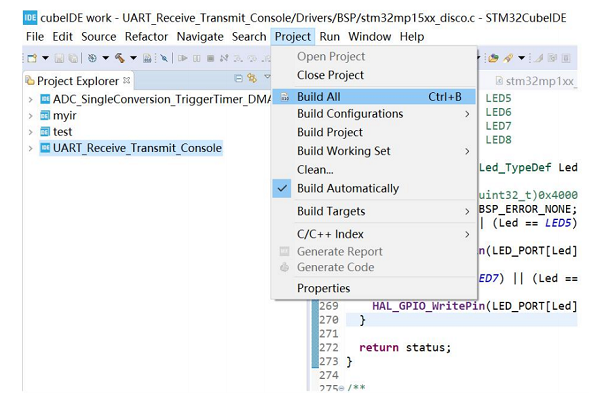Viewport: 600px width, 402px height.
Task: Click HAL_GPIO_WritePin on line 269
Action: 429,306
